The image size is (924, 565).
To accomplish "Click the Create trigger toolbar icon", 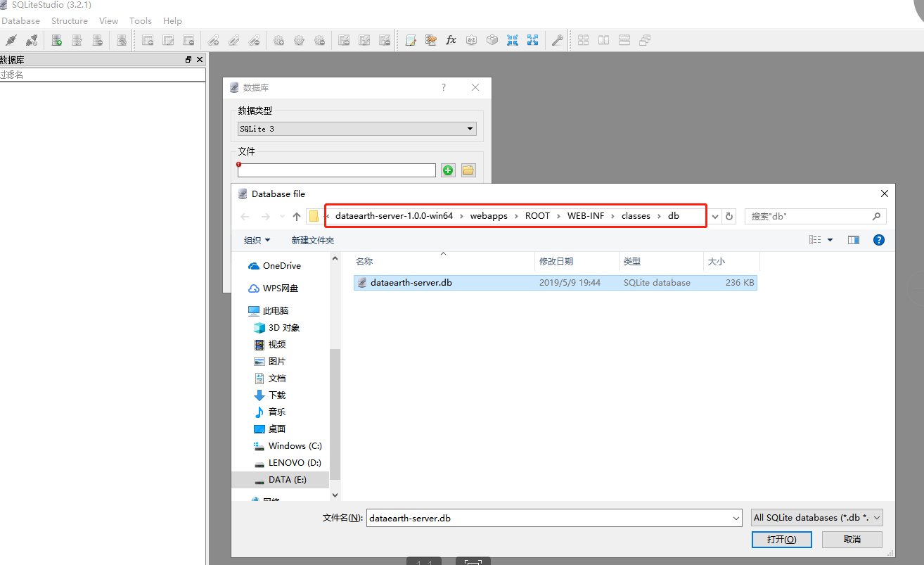I will [x=279, y=40].
